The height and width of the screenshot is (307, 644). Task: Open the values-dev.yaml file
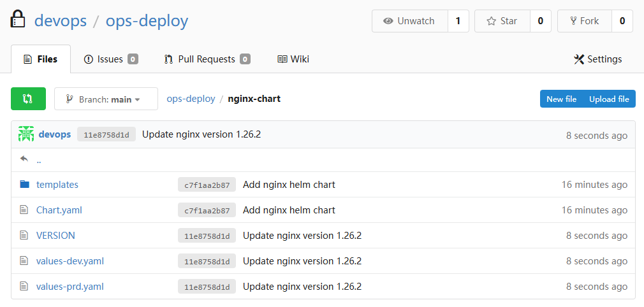pos(70,261)
